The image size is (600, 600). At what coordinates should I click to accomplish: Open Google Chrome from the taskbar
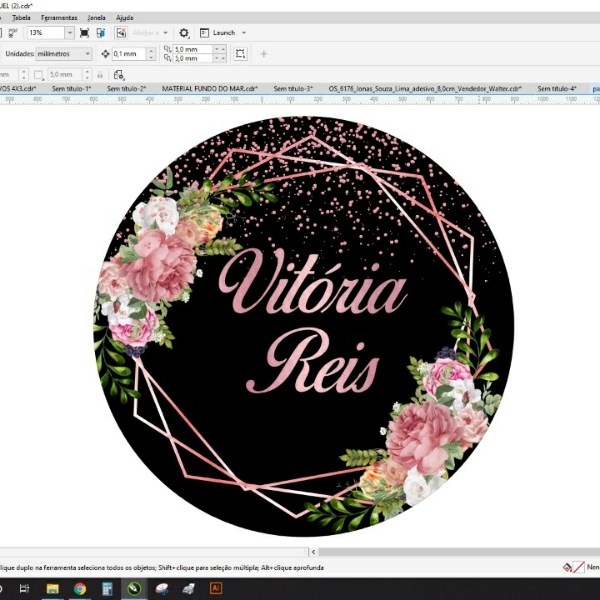[80, 589]
